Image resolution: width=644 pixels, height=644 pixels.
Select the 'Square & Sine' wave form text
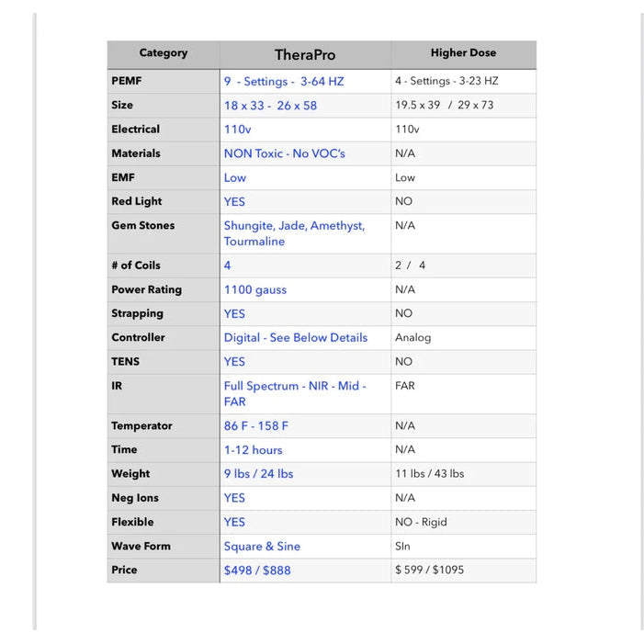coord(262,546)
